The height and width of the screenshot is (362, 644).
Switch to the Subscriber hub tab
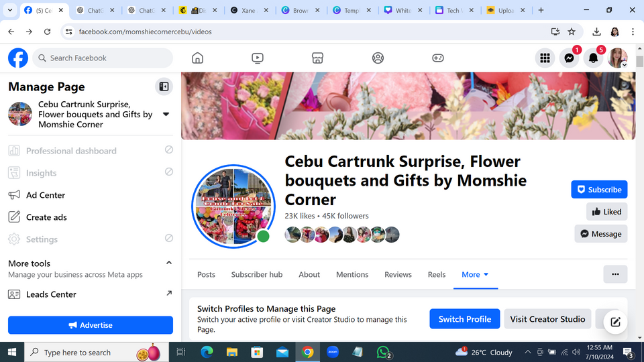257,275
